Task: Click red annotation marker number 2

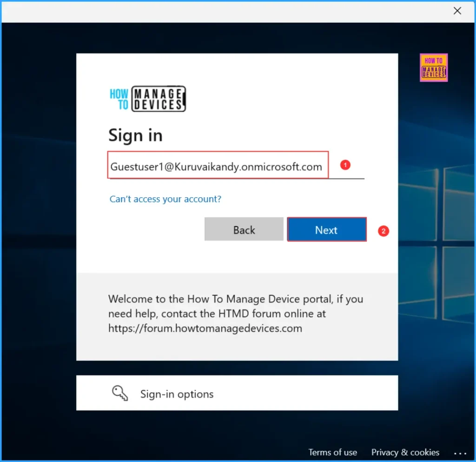Action: click(x=383, y=230)
